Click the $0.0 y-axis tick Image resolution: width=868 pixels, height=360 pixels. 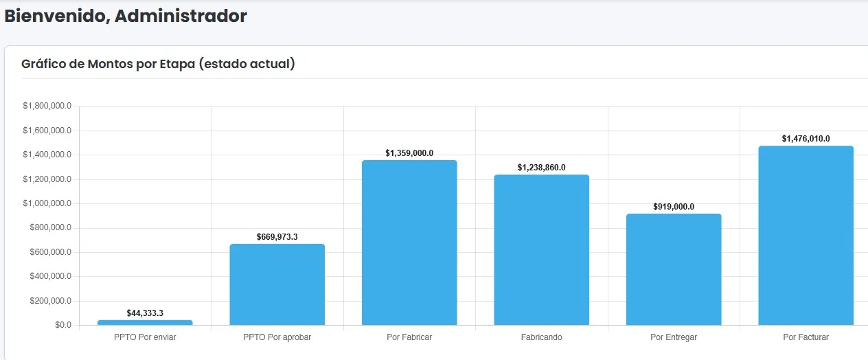click(x=63, y=325)
